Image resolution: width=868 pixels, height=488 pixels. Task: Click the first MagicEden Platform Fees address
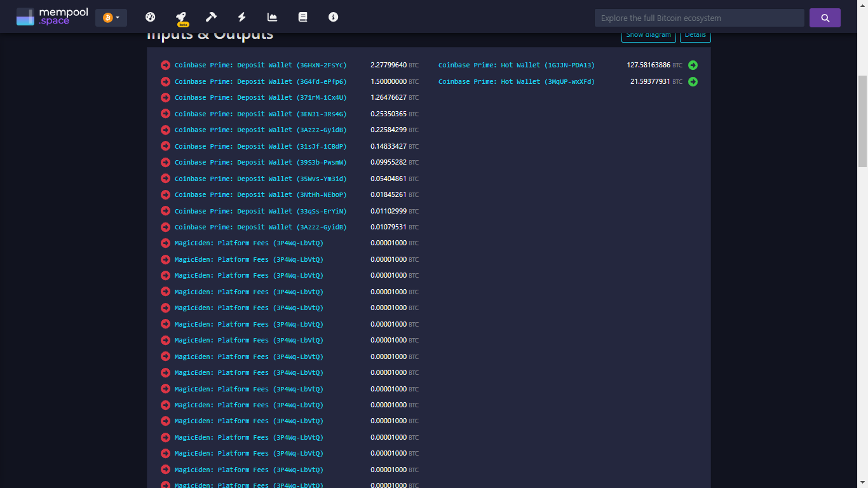coord(248,243)
